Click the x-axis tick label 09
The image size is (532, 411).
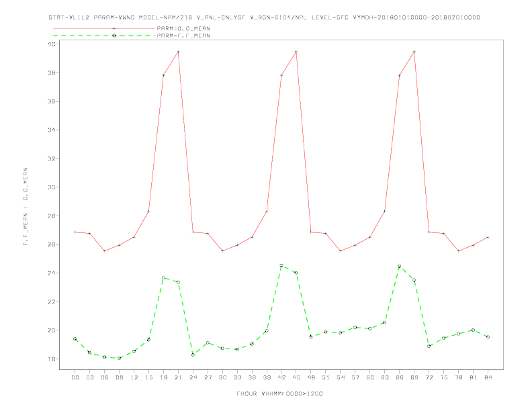coord(119,377)
